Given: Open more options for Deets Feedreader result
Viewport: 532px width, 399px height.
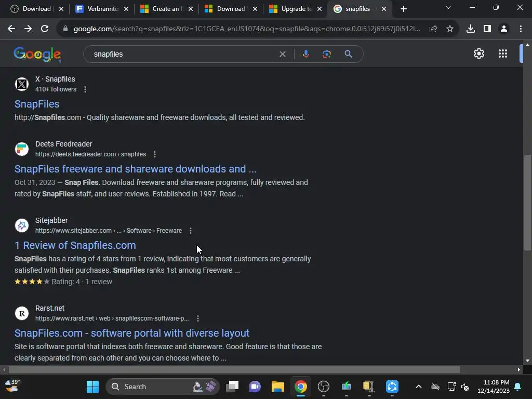Looking at the screenshot, I should coord(155,154).
